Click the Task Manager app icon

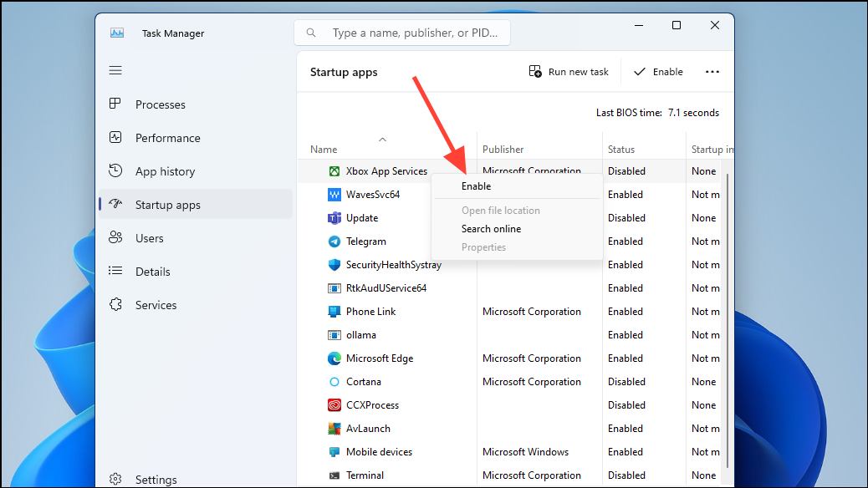pos(117,33)
